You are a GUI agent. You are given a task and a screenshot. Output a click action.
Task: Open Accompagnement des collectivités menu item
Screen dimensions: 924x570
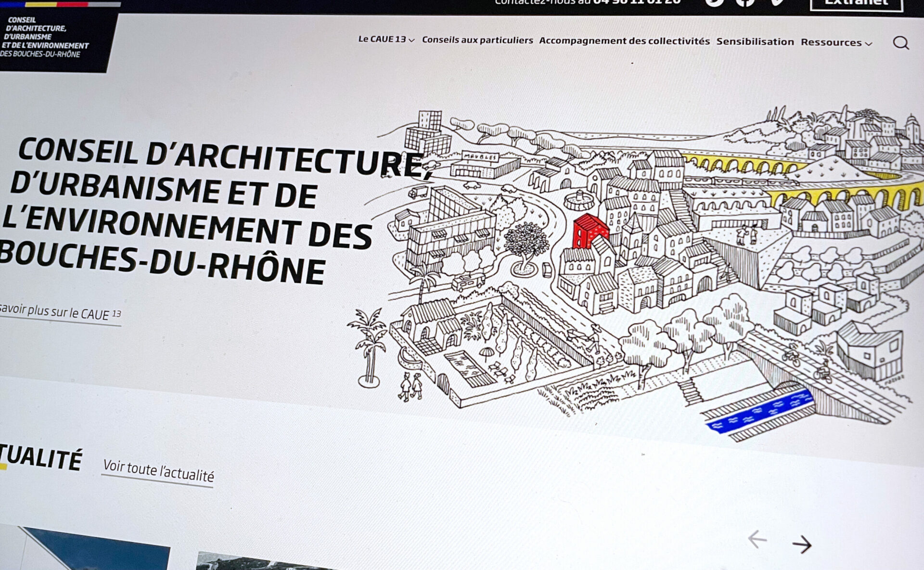(x=624, y=41)
